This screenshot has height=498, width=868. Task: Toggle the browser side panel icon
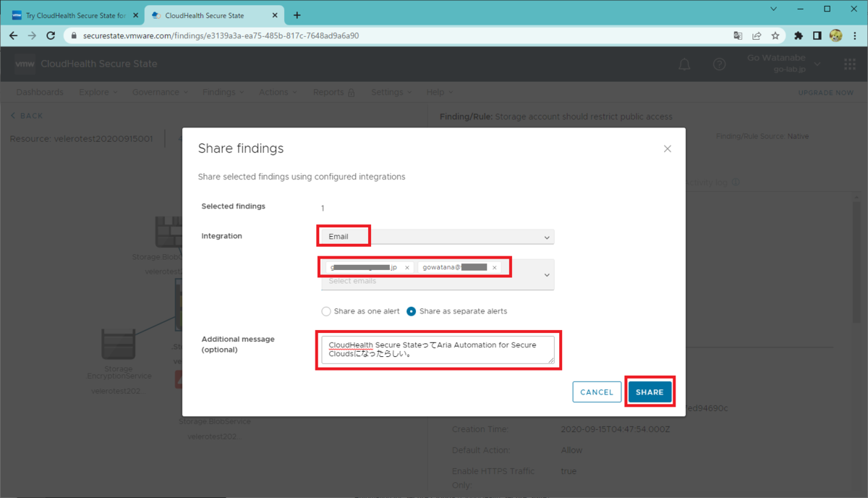click(x=817, y=35)
